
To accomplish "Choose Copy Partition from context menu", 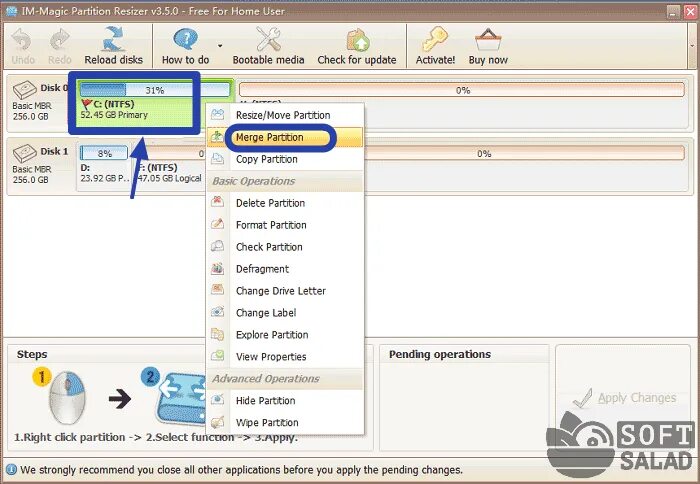I will coord(285,159).
